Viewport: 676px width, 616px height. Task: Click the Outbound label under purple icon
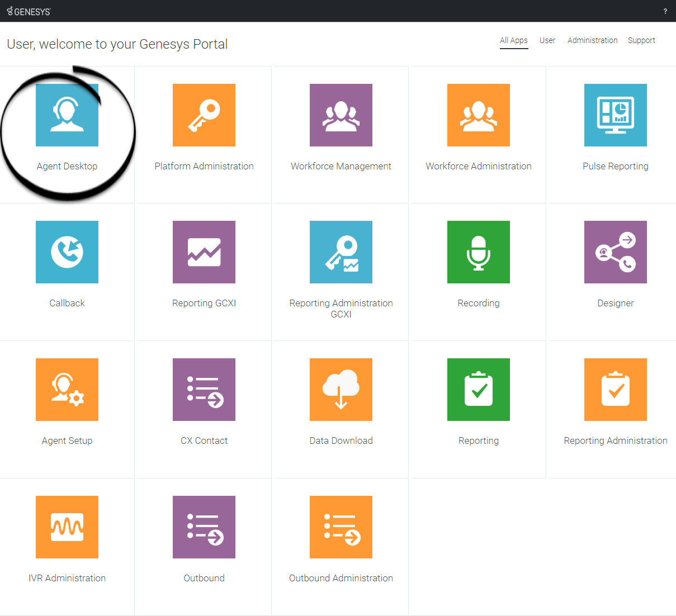(x=204, y=578)
